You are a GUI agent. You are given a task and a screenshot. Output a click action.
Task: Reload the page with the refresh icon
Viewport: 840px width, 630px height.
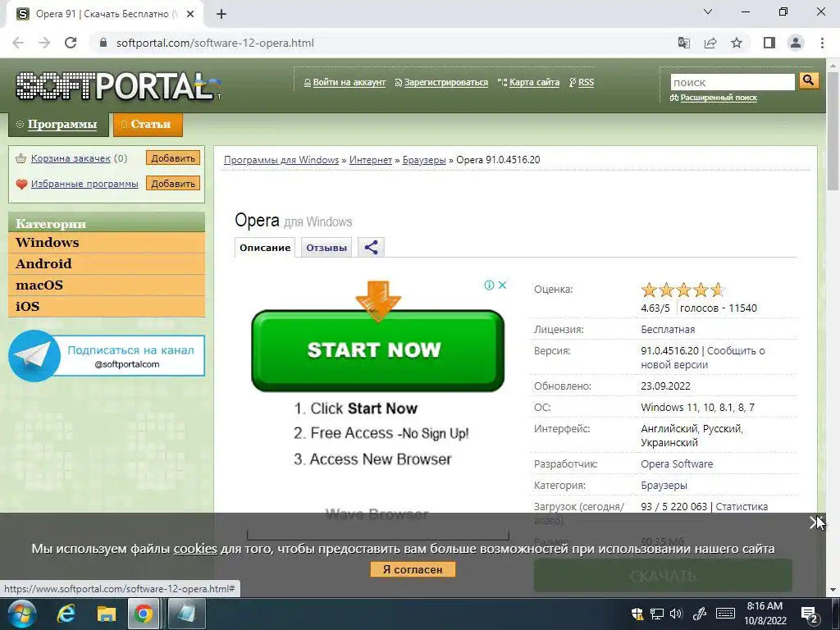tap(71, 43)
